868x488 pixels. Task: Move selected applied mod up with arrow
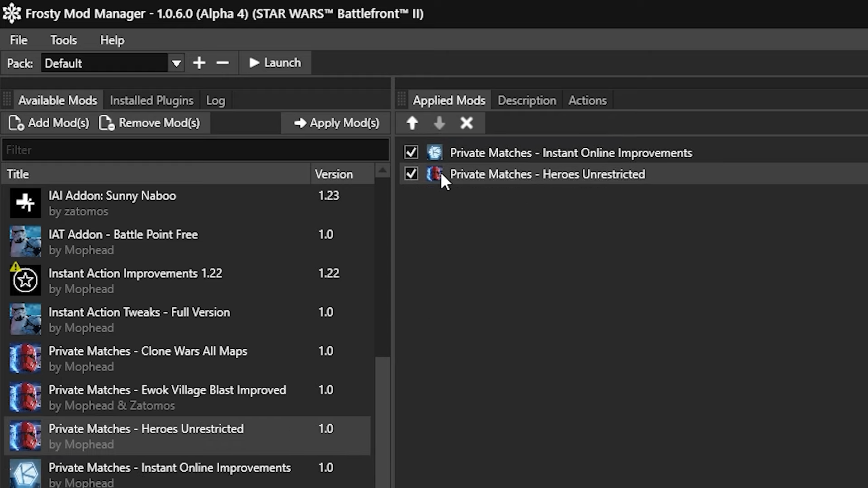coord(412,123)
